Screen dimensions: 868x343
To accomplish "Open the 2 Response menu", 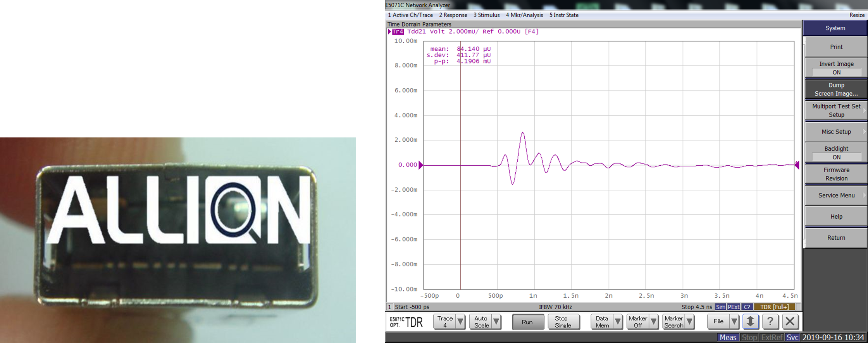I will click(x=453, y=15).
